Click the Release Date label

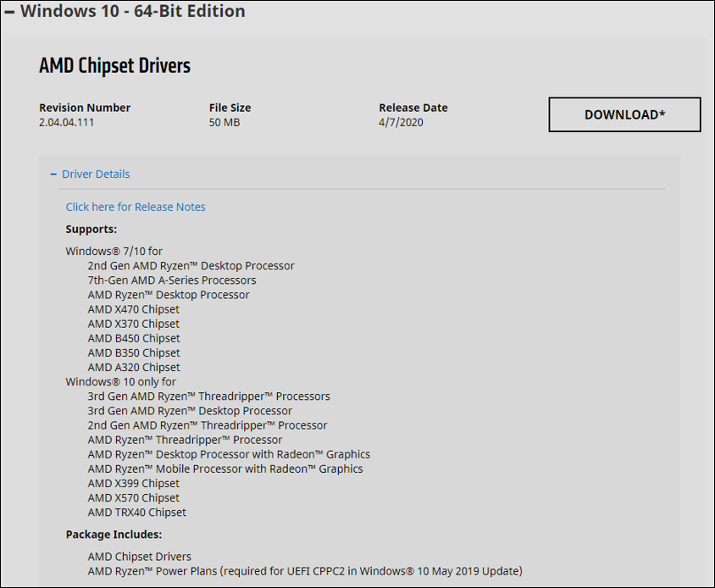tap(413, 108)
